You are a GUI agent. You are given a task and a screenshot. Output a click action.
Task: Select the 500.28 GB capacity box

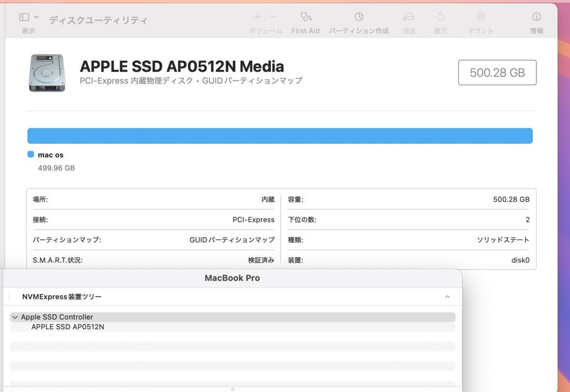coord(497,73)
